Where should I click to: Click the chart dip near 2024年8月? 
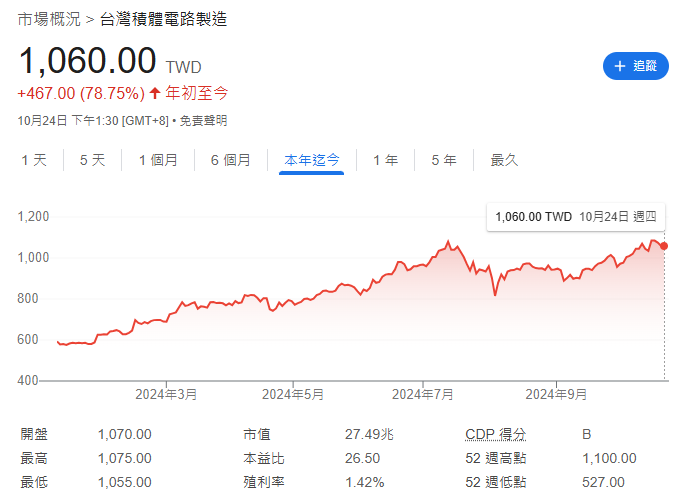(x=495, y=294)
